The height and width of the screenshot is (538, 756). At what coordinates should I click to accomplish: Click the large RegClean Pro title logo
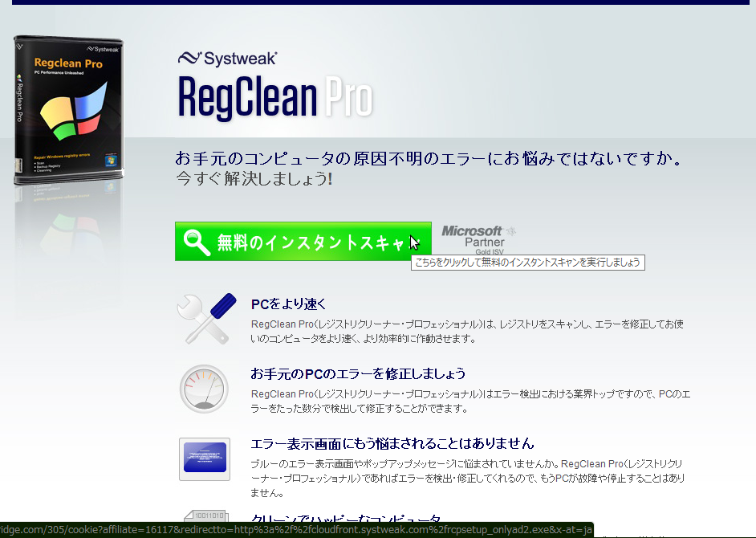[275, 97]
